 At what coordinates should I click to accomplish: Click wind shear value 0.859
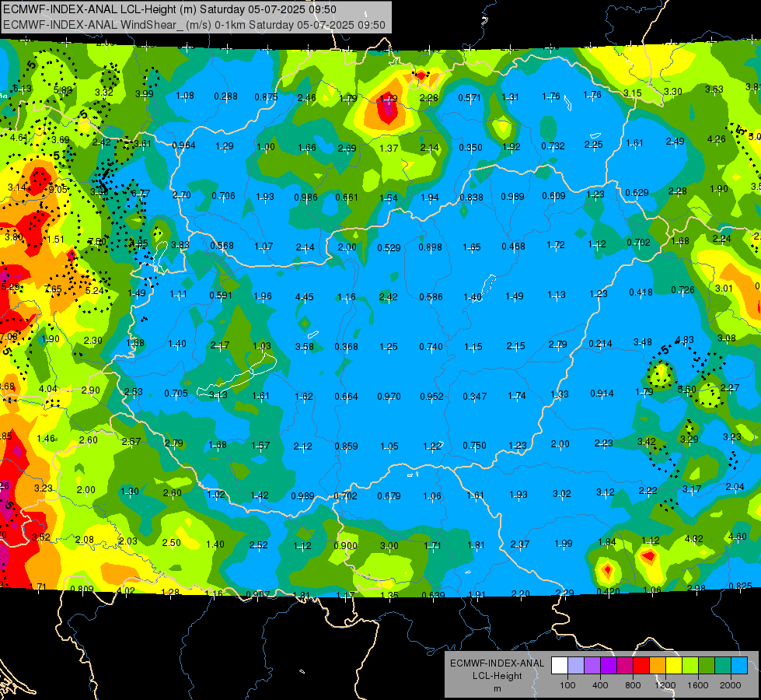click(346, 446)
